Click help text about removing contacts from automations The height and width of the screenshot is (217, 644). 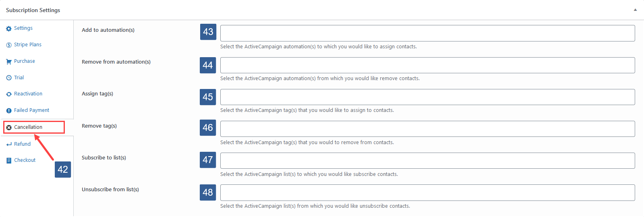coord(320,79)
